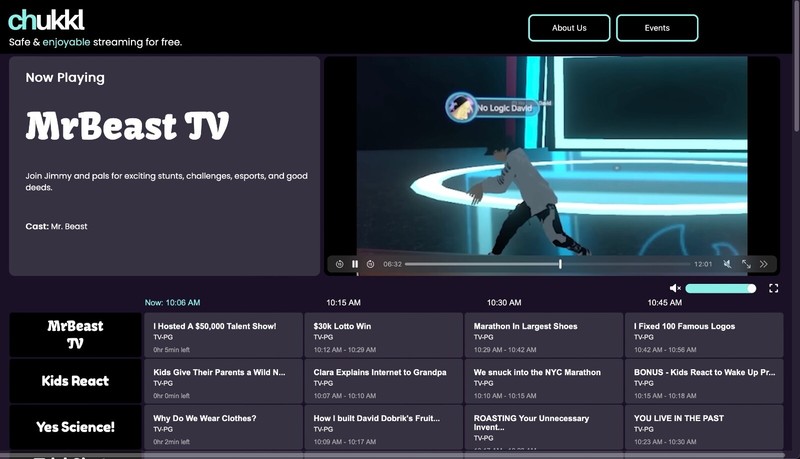Click the chukkl logo
This screenshot has height=459, width=800.
coord(46,21)
